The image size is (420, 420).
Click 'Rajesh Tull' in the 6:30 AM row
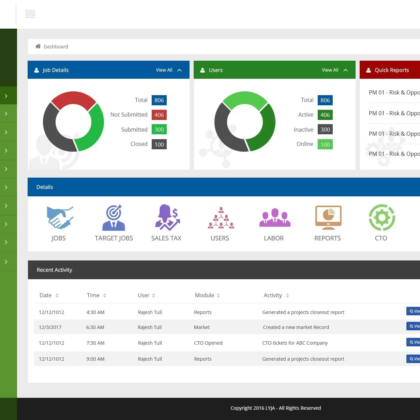point(150,327)
